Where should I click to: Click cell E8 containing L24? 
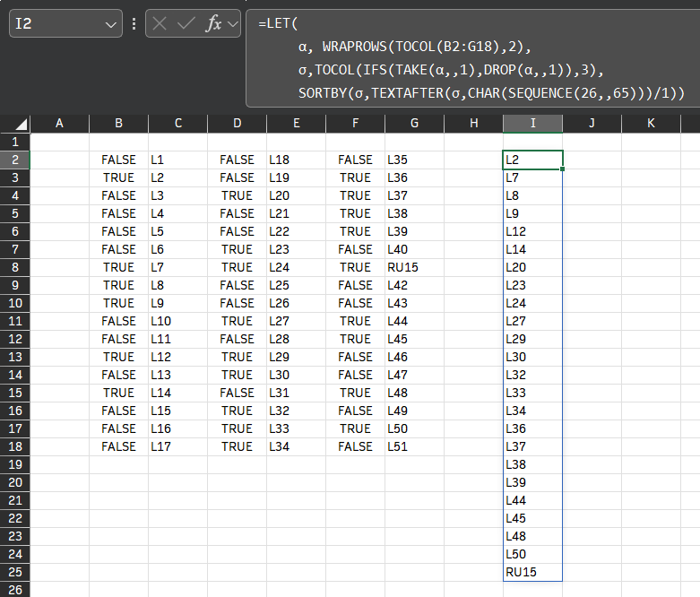(297, 267)
